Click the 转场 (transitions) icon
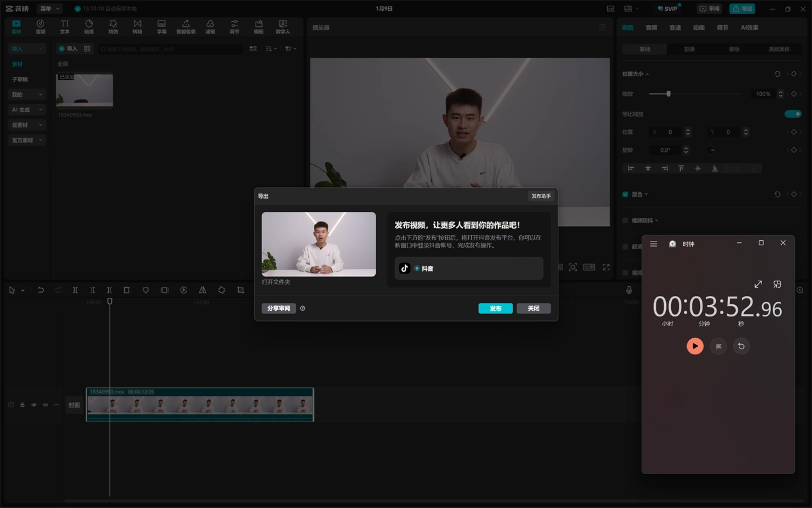Screen dimensions: 812x508 (x=137, y=26)
